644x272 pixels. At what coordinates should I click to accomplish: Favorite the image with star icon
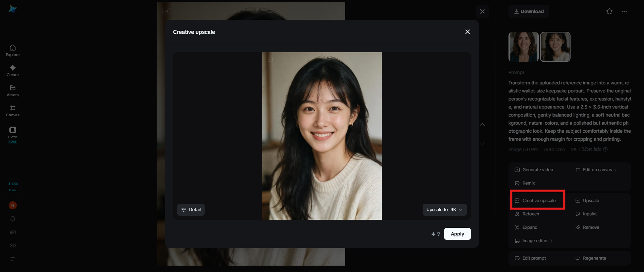[x=609, y=11]
